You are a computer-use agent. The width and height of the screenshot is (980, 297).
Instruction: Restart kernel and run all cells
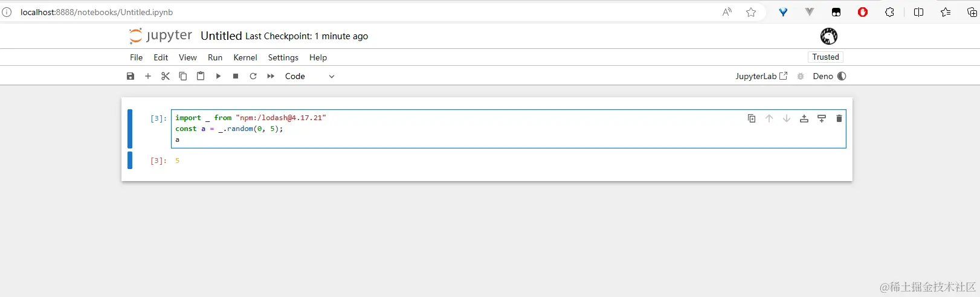[x=271, y=76]
